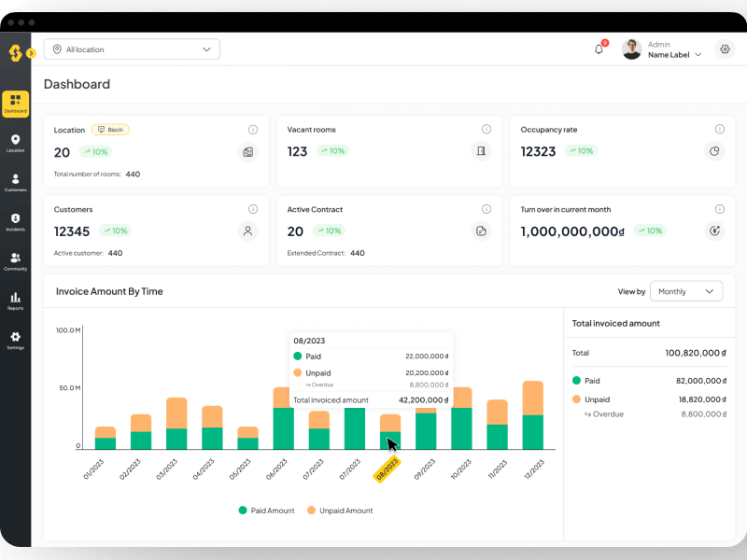Click the green Paid swatch in the totals panel
The height and width of the screenshot is (560, 747).
[x=576, y=381]
